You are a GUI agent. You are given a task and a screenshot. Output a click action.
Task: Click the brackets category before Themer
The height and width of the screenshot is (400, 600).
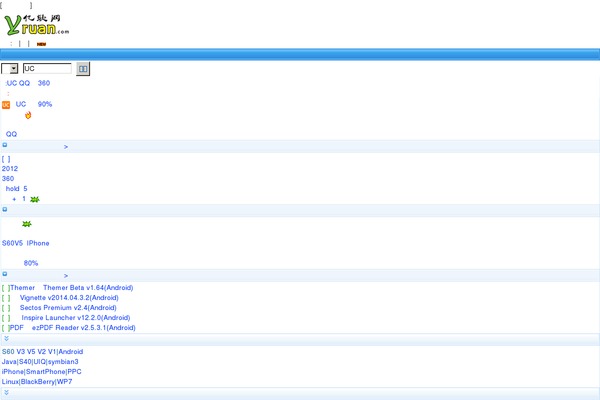pyautogui.click(x=6, y=287)
